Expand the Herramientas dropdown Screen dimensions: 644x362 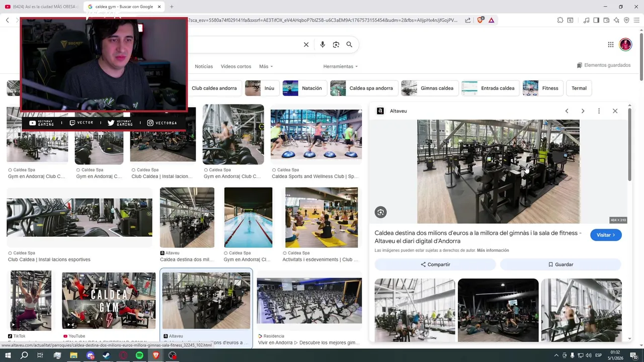(x=341, y=66)
